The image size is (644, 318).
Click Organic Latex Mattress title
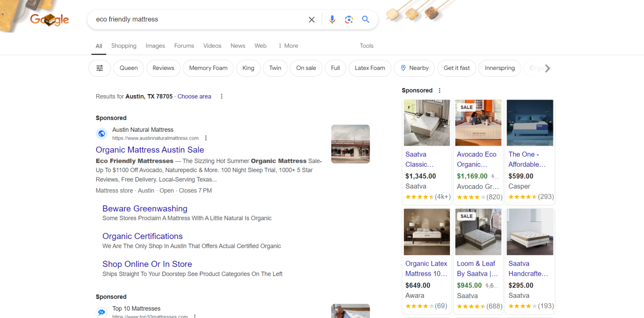[x=426, y=269]
